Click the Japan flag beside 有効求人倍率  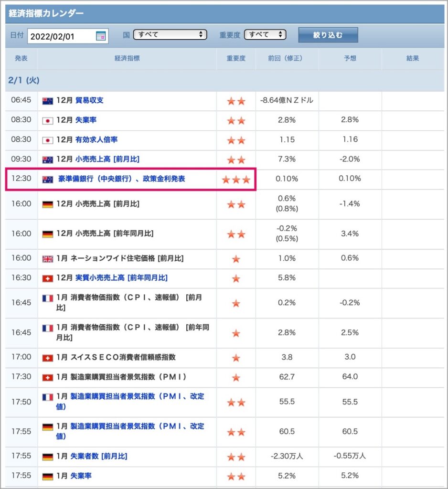pos(48,140)
